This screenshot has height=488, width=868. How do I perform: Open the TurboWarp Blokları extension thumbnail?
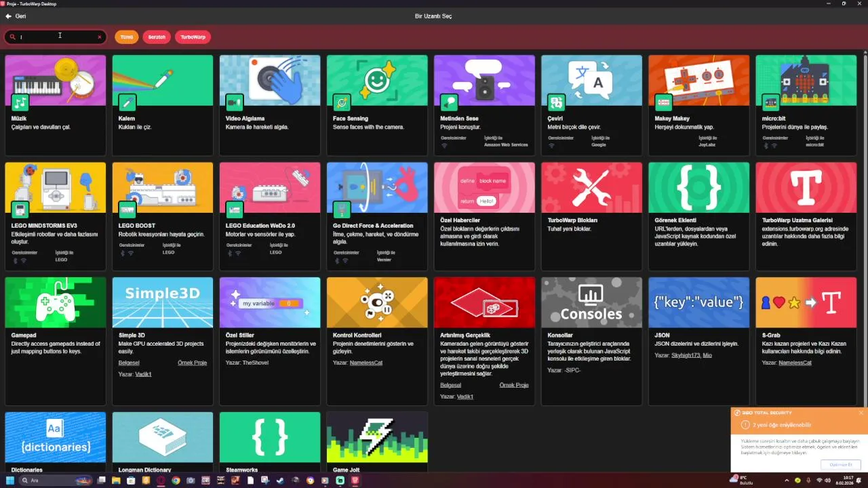click(x=591, y=187)
